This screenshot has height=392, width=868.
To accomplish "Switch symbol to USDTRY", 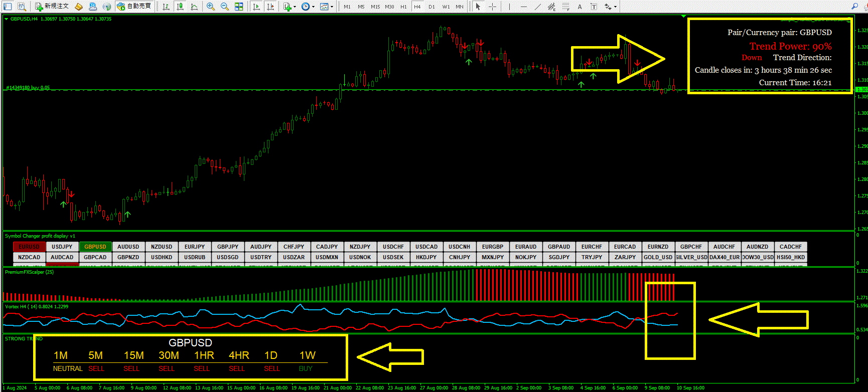I will (x=261, y=257).
